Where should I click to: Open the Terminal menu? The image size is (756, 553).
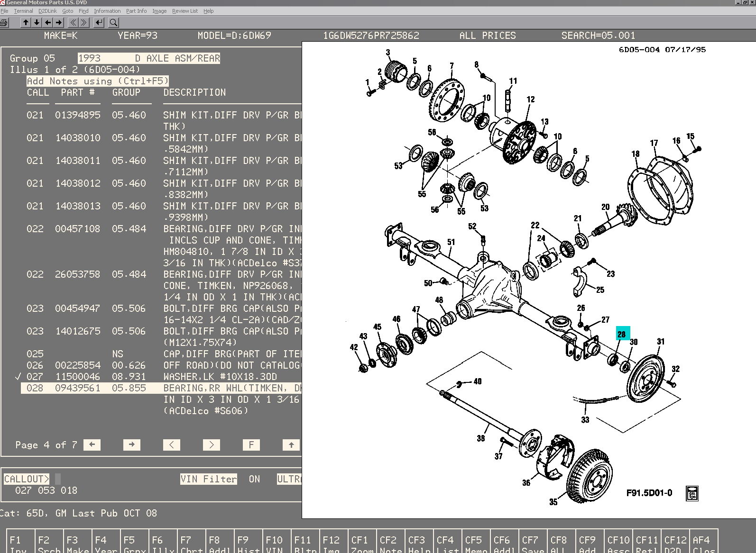[23, 11]
